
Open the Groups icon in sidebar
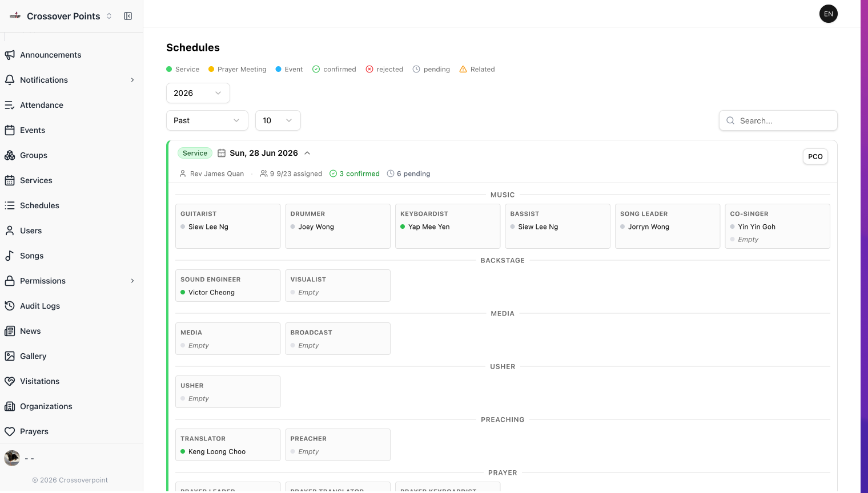[x=10, y=155]
